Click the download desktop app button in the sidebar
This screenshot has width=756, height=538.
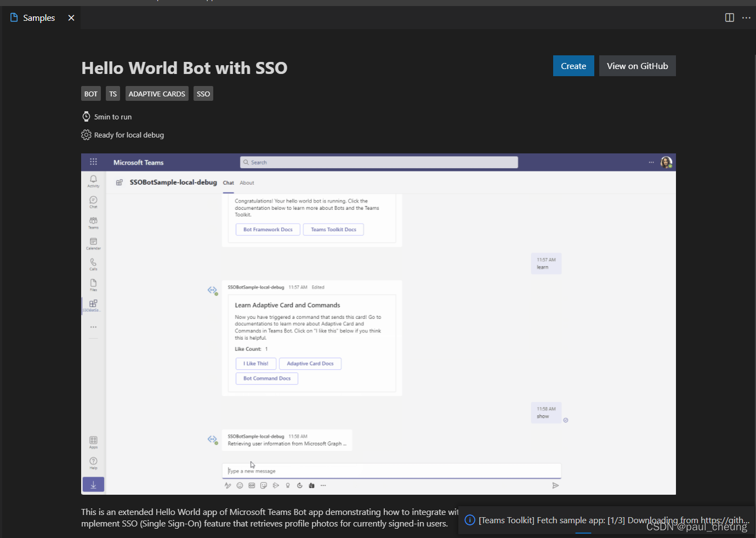[x=93, y=484]
